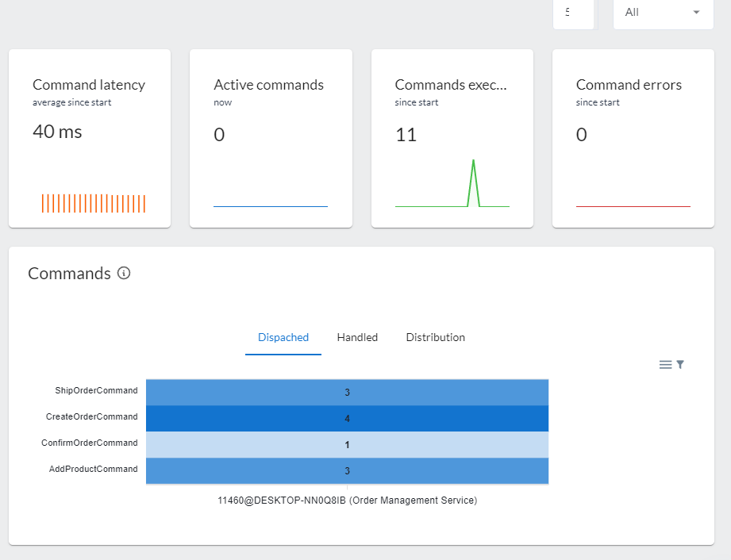Click the Command latency card title
The width and height of the screenshot is (731, 560).
89,85
